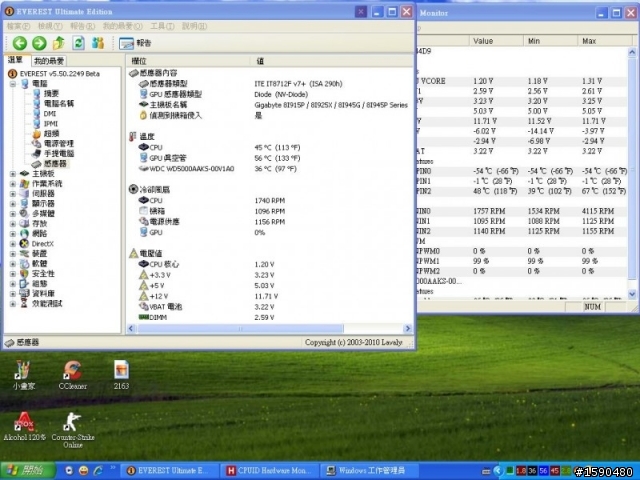Click the Refresh toolbar icon
This screenshot has height=480, width=640.
pos(78,43)
